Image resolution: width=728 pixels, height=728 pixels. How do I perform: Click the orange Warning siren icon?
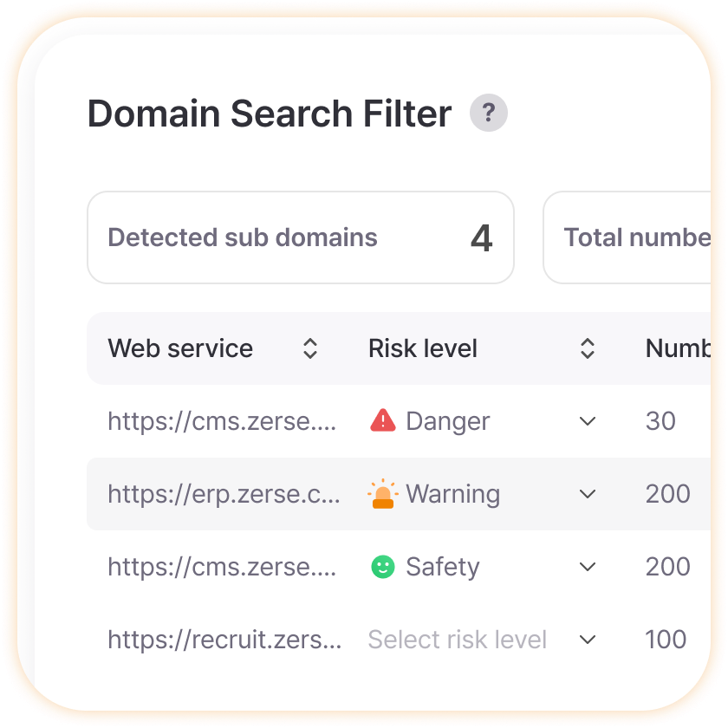point(382,493)
